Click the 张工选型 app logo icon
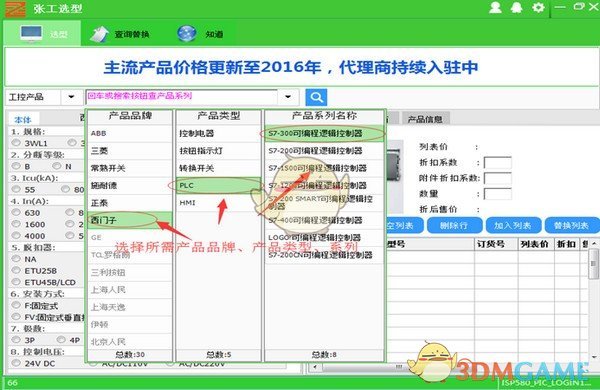This screenshot has width=600, height=390. [15, 9]
